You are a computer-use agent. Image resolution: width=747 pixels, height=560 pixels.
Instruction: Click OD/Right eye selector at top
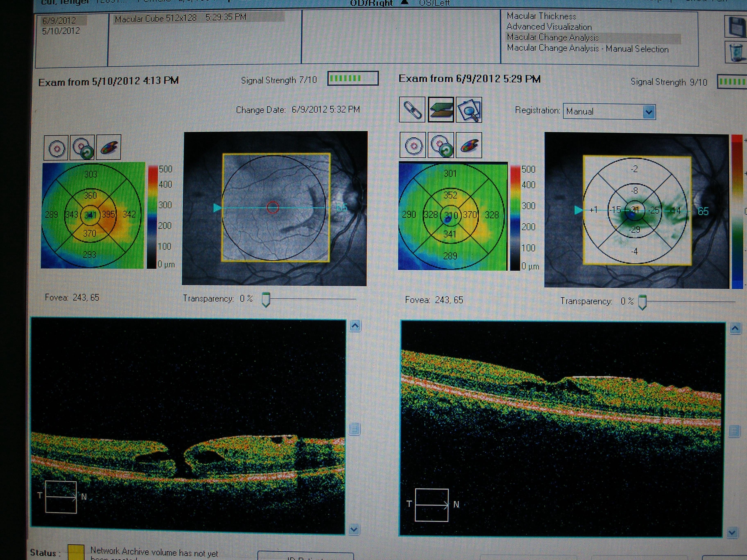point(371,3)
